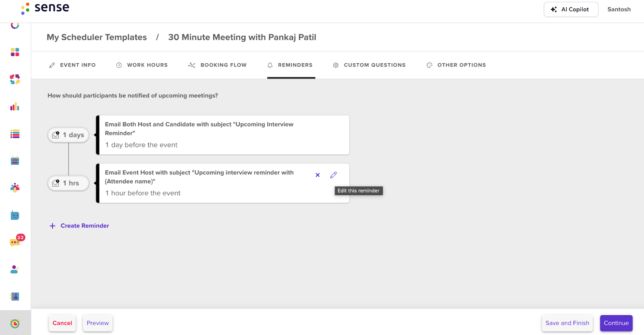The width and height of the screenshot is (644, 335).
Task: Open the calendar icon in sidebar
Action: coord(15,161)
